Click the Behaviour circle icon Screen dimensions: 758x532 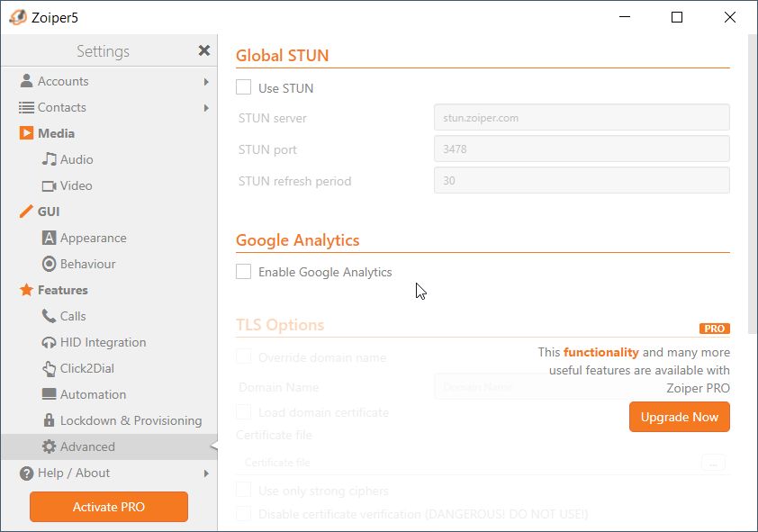pos(49,264)
